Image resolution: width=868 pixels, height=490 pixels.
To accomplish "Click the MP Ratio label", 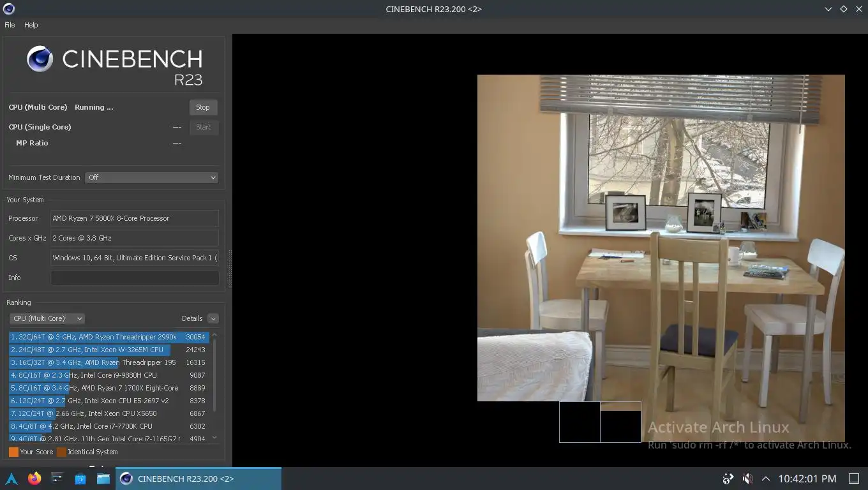I will click(x=32, y=143).
